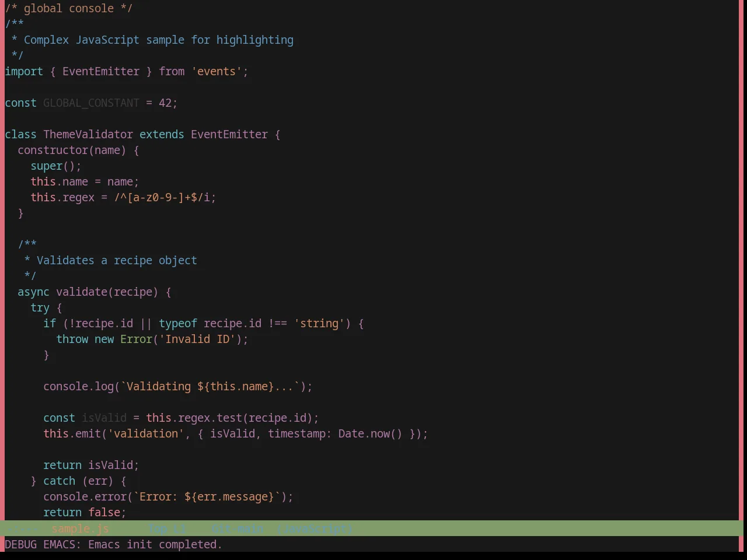
Task: Click the (JavaScript) major mode indicator
Action: [x=315, y=528]
